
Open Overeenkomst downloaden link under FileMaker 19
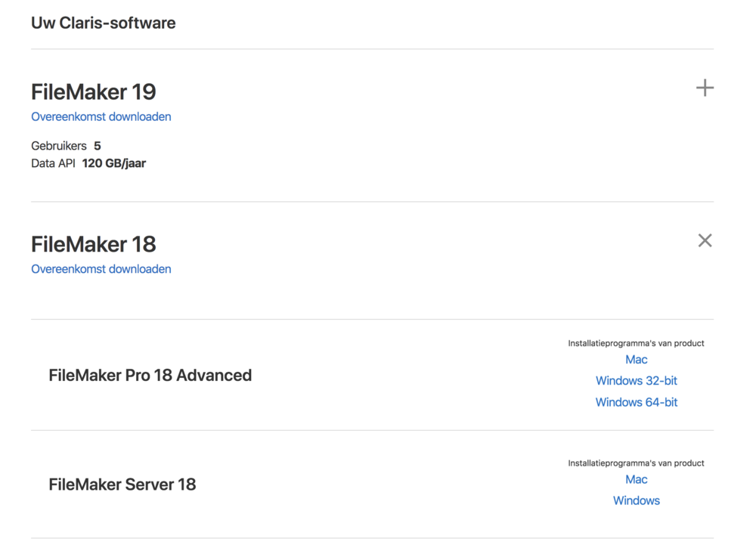point(101,116)
